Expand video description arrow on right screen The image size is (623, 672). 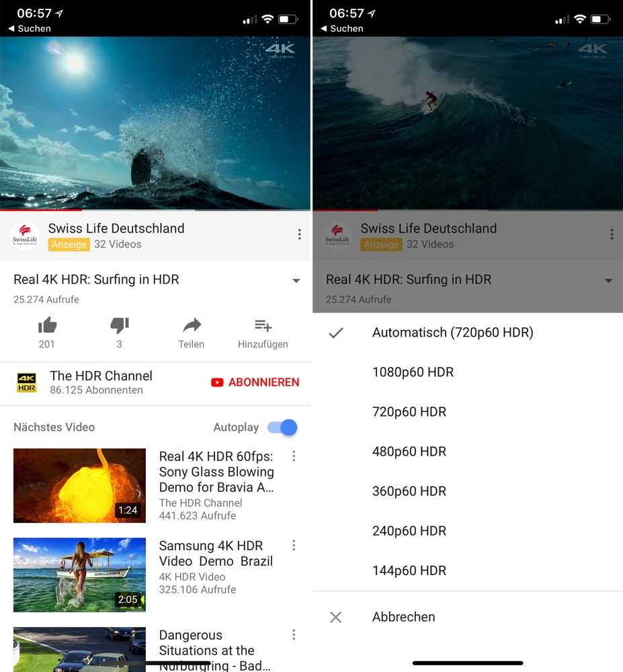[608, 281]
